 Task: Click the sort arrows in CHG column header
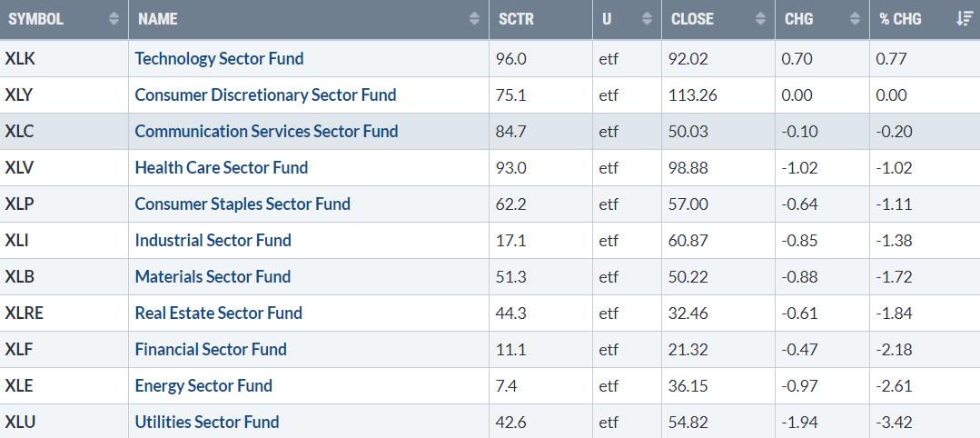tap(855, 19)
